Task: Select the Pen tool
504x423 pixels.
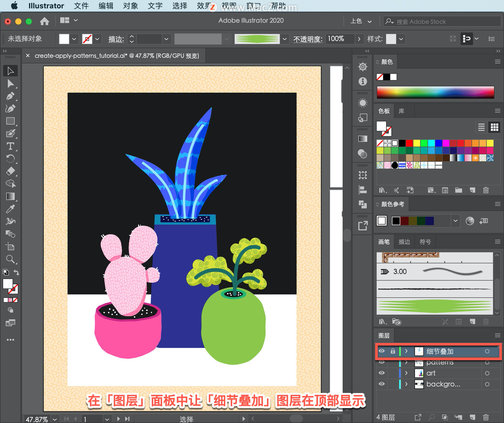Action: click(10, 96)
